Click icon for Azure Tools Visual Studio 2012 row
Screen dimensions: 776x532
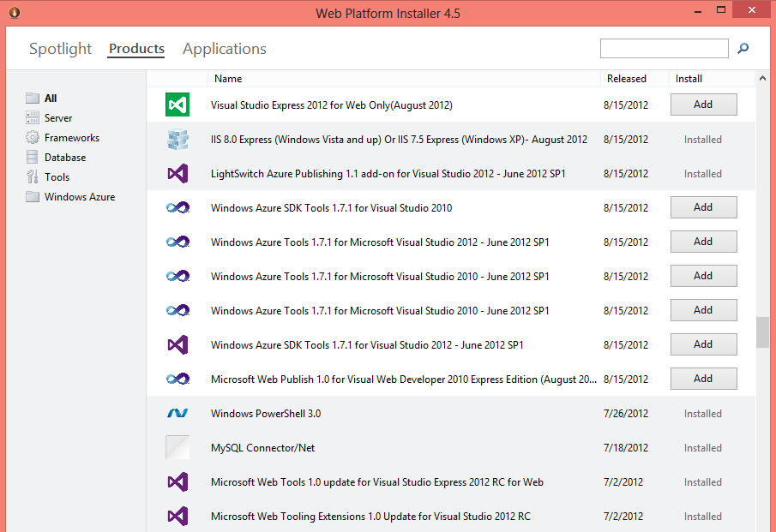coord(177,242)
